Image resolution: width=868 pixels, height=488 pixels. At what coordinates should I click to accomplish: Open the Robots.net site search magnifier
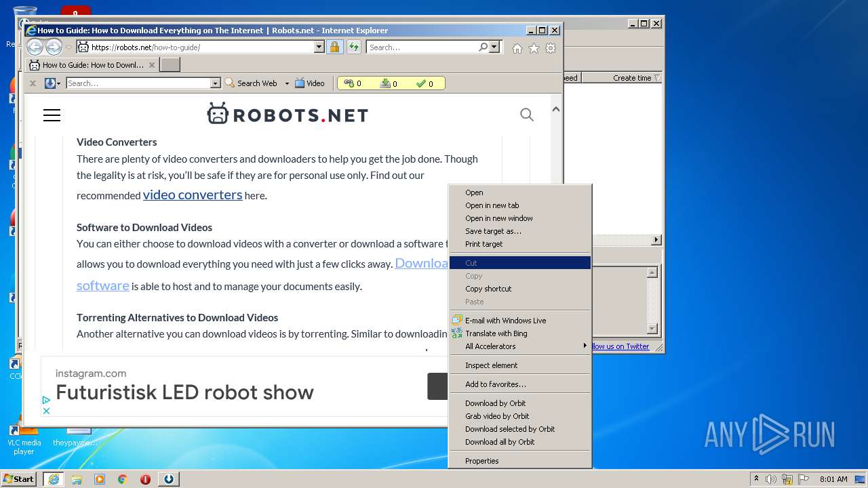pos(527,115)
